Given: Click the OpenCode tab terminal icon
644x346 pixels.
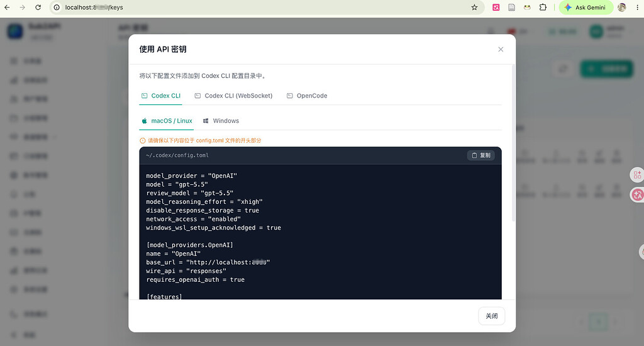Looking at the screenshot, I should point(289,96).
